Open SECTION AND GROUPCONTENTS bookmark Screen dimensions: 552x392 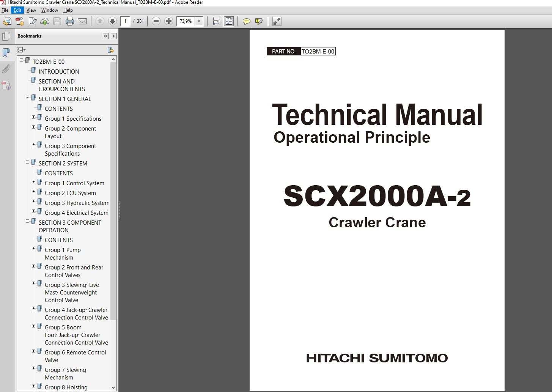pos(62,85)
